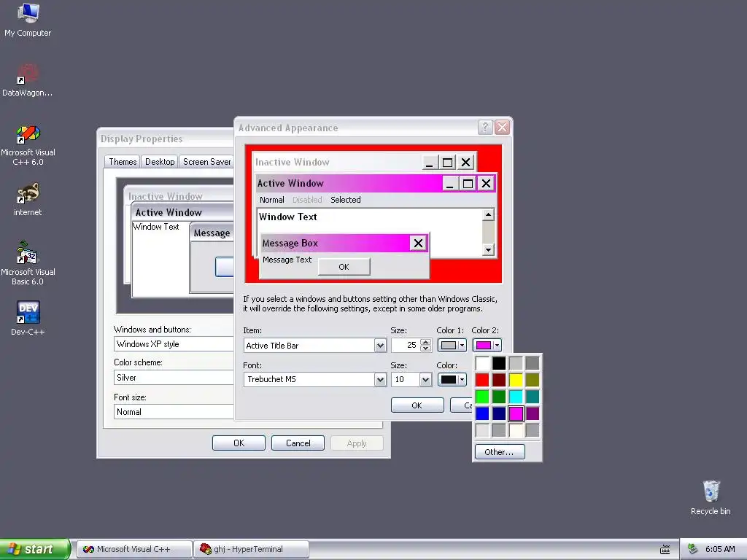
Task: Pick the cyan swatch
Action: pos(516,397)
